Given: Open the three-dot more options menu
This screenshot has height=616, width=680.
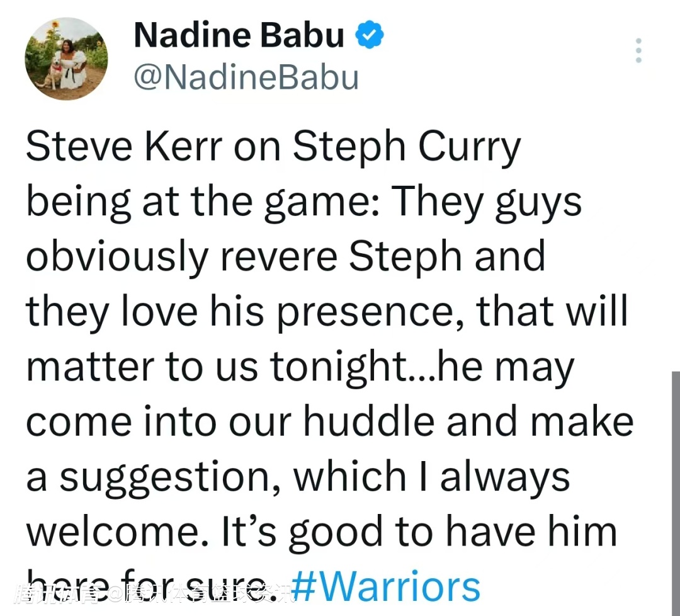Looking at the screenshot, I should (x=638, y=50).
